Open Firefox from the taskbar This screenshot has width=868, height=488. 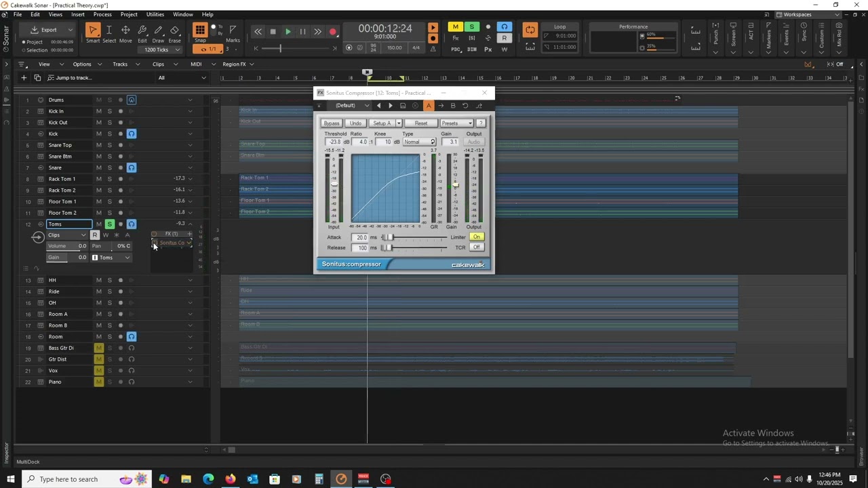tap(231, 479)
